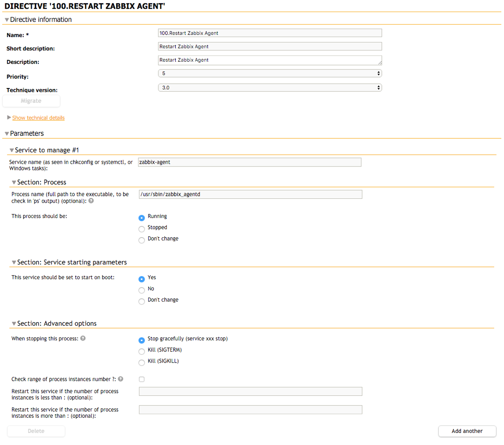Image resolution: width=504 pixels, height=445 pixels.
Task: Click 'This service should be set to start on boot:' label
Action: coord(63,277)
